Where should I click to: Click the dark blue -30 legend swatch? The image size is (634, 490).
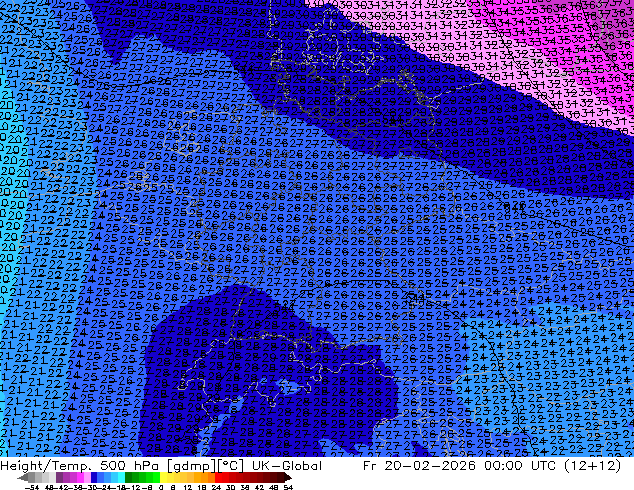click(94, 477)
